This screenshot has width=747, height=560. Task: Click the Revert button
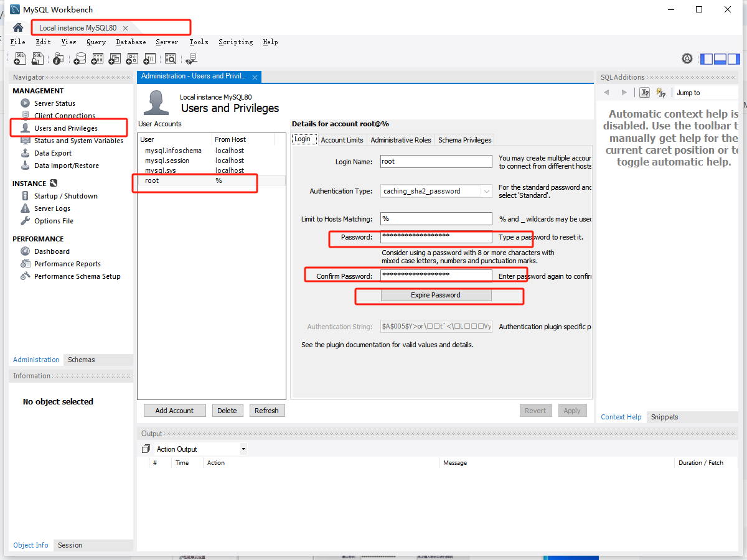click(535, 411)
